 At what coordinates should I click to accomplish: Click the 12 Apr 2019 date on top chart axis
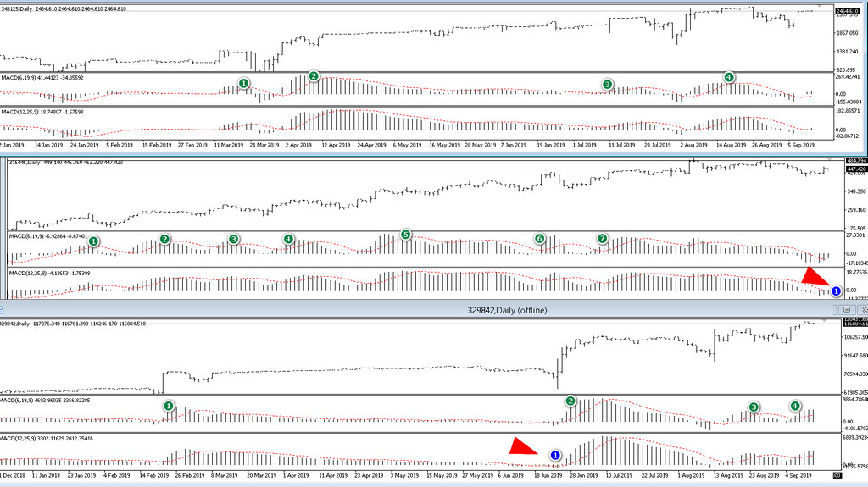coord(336,145)
